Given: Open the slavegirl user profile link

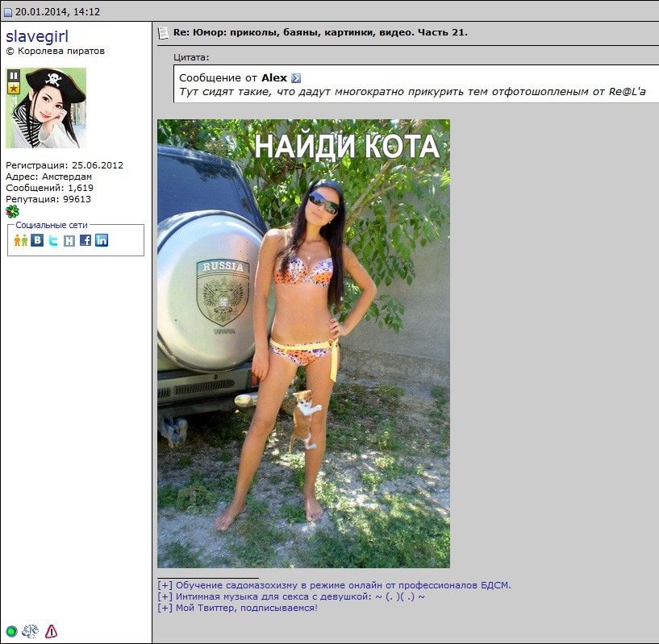Looking at the screenshot, I should pyautogui.click(x=37, y=36).
